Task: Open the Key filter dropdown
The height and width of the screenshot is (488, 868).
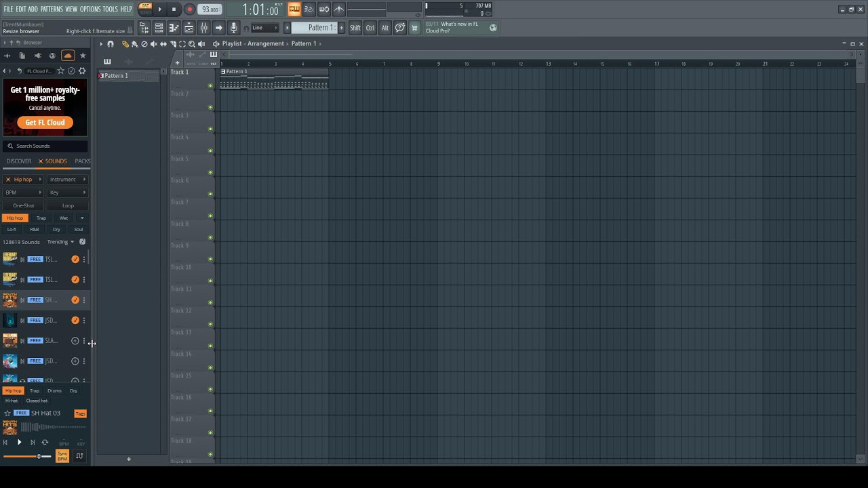Action: click(67, 192)
